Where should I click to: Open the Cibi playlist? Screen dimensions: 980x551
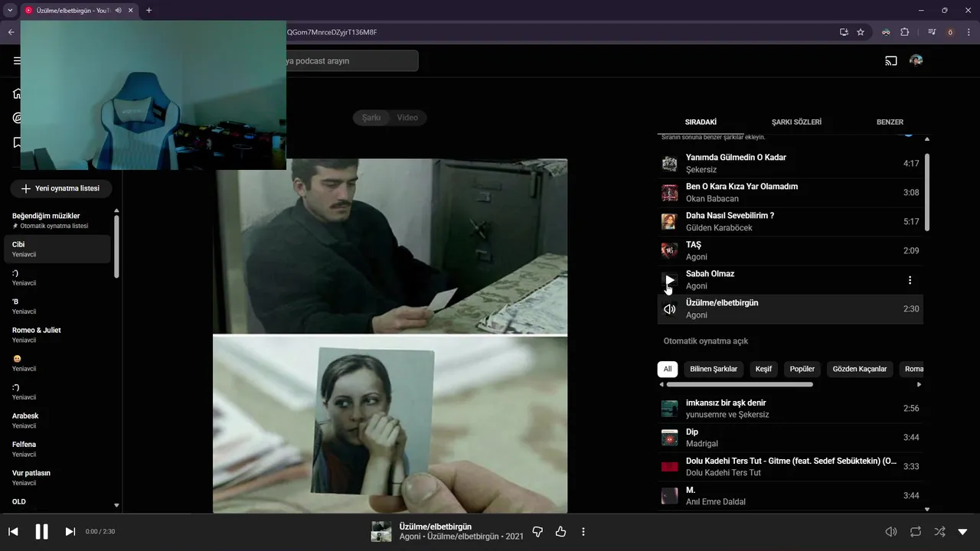(x=57, y=249)
